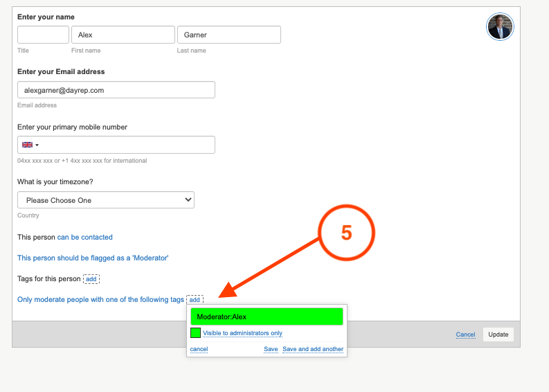
Task: Click the First name field containing Alex
Action: pyautogui.click(x=123, y=35)
